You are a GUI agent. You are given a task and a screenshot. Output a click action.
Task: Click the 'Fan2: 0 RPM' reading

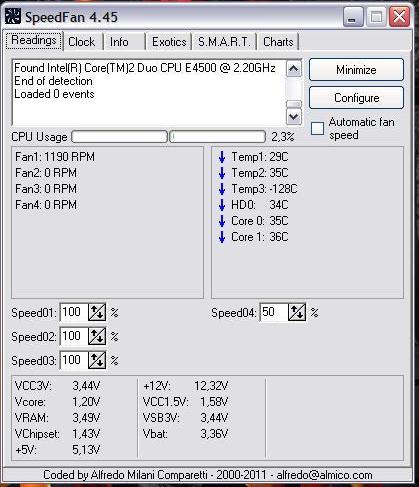coord(46,173)
